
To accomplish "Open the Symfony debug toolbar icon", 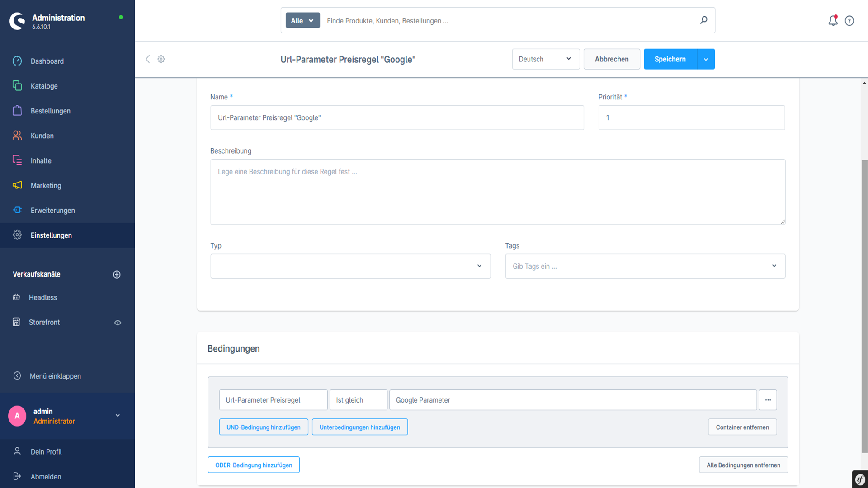I will (860, 479).
